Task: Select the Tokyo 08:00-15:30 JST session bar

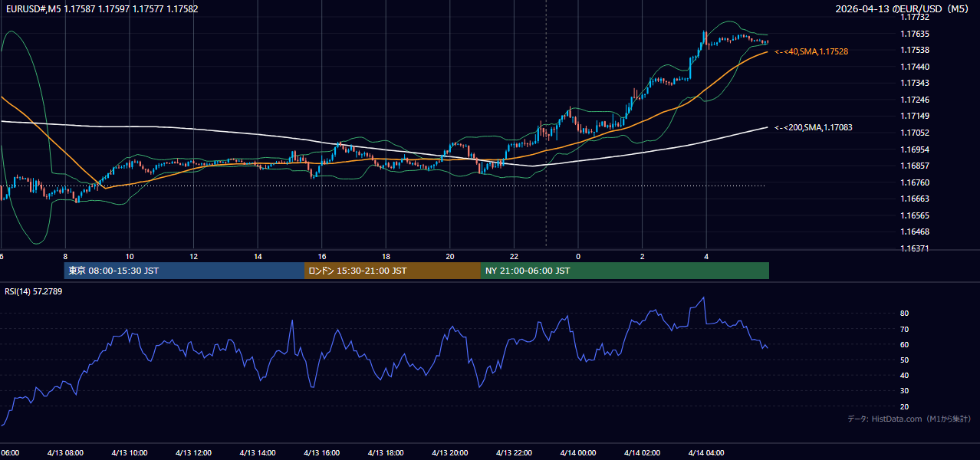Action: [184, 271]
